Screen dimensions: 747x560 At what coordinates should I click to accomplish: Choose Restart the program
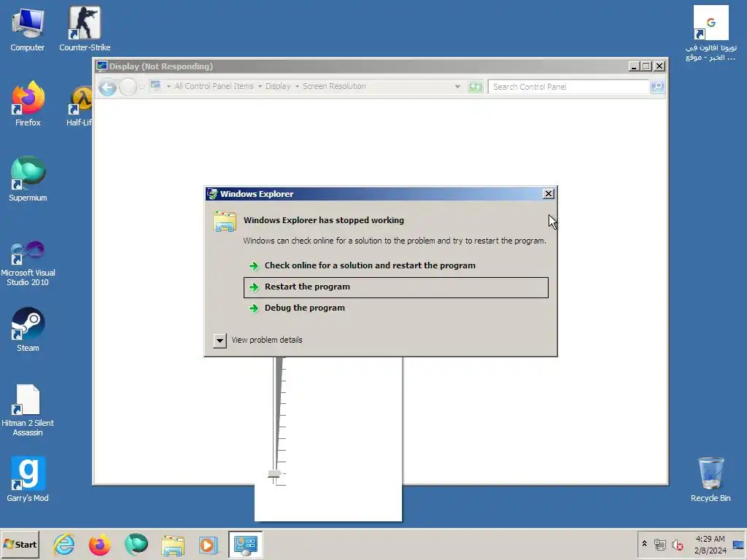396,287
